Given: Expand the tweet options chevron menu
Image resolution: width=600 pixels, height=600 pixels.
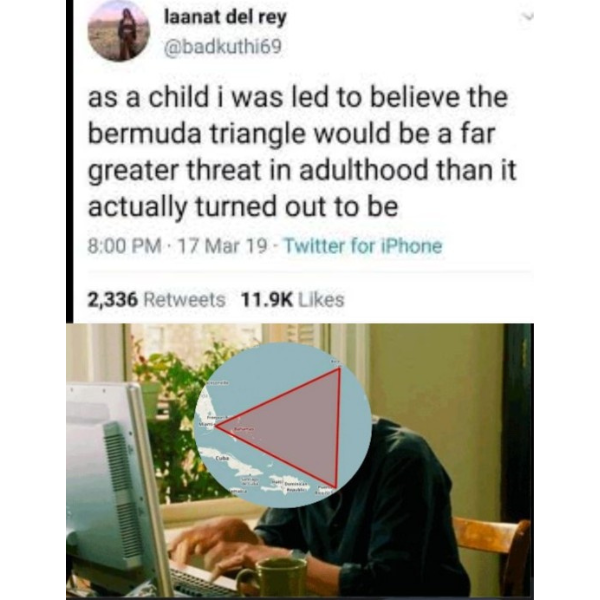Looking at the screenshot, I should (528, 17).
